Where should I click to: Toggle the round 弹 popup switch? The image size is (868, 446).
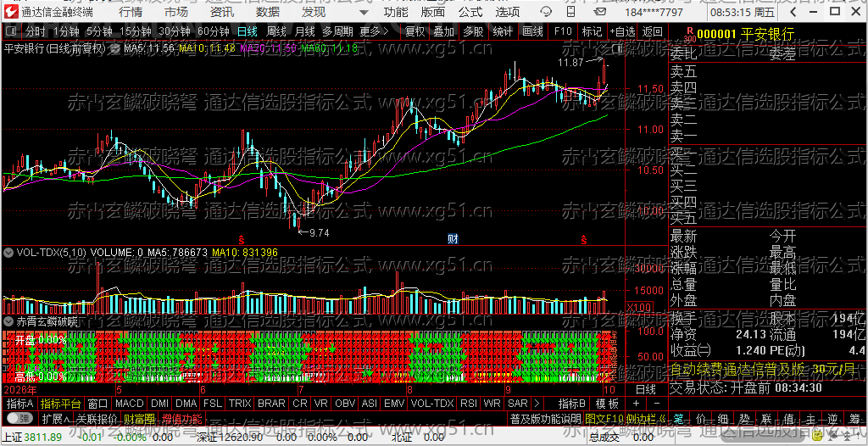click(20, 418)
